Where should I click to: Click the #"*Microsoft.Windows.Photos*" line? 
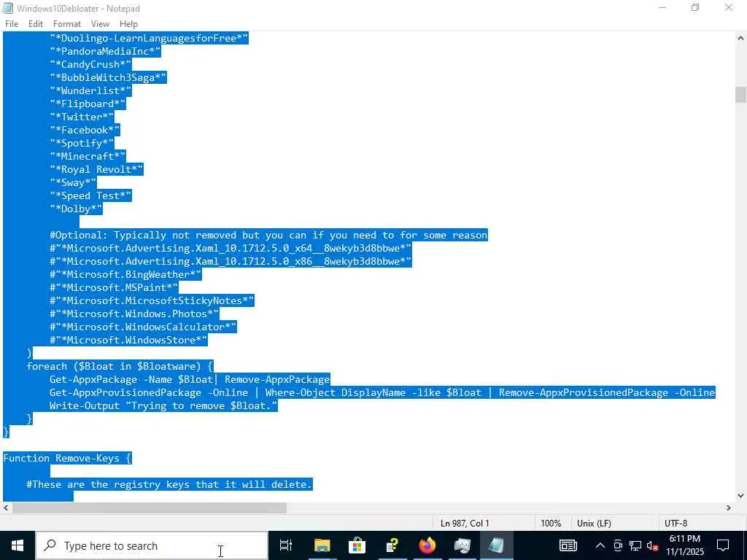[134, 314]
